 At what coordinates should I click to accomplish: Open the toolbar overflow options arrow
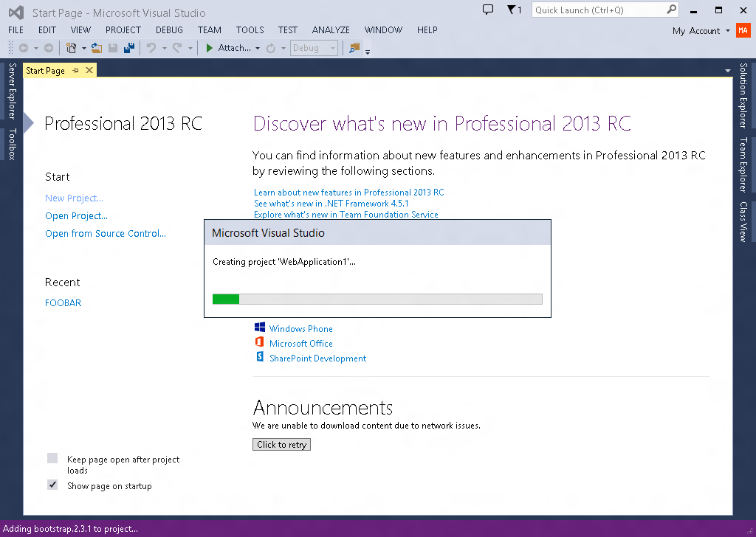pos(368,51)
